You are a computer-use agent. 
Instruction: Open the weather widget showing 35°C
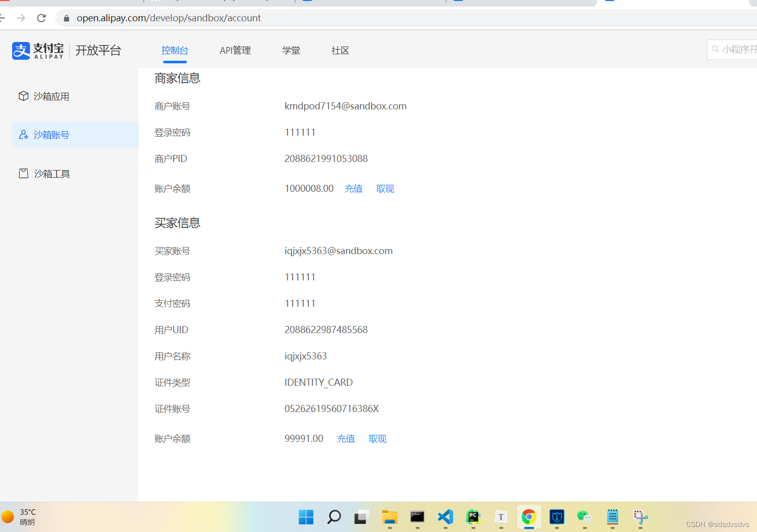coord(19,517)
